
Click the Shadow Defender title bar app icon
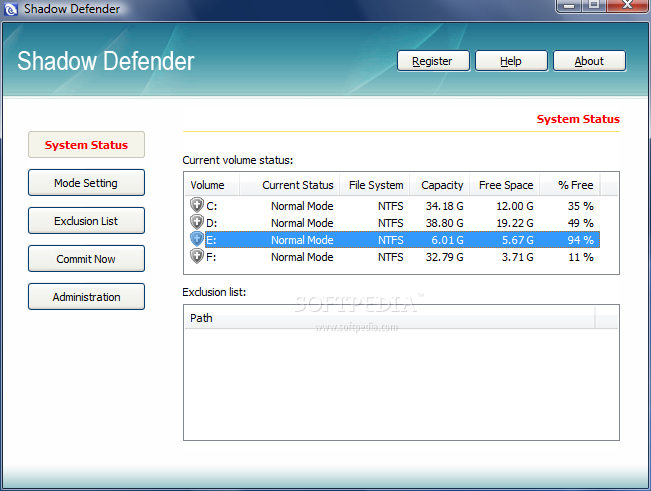10,9
